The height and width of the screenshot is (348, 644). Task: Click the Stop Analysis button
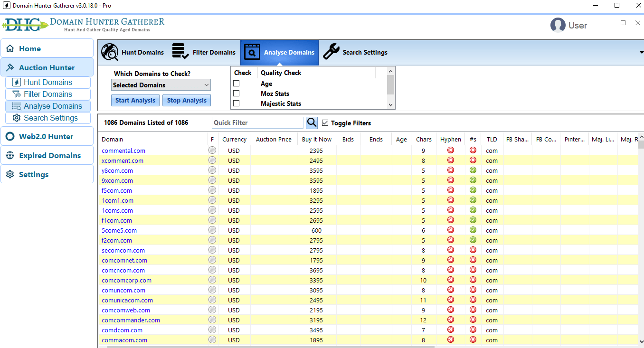coord(187,100)
